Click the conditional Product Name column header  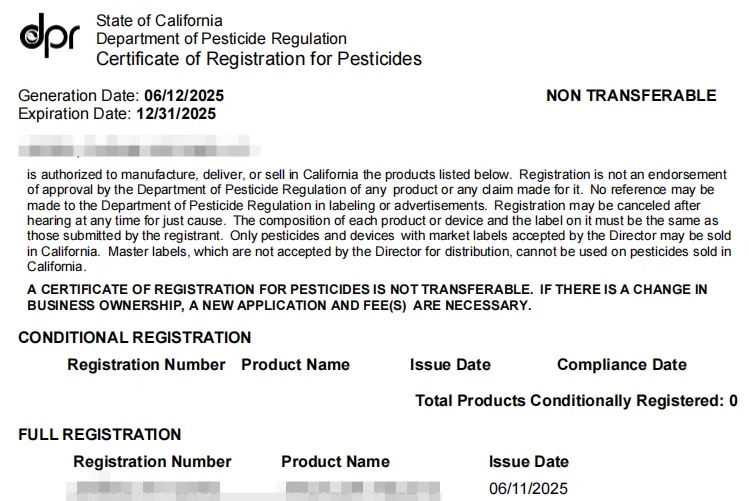pos(295,365)
